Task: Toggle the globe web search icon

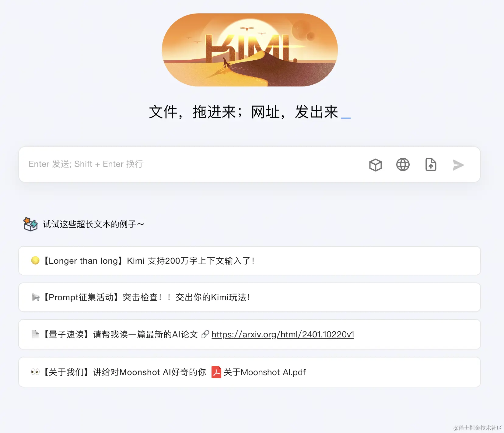Action: (x=403, y=165)
